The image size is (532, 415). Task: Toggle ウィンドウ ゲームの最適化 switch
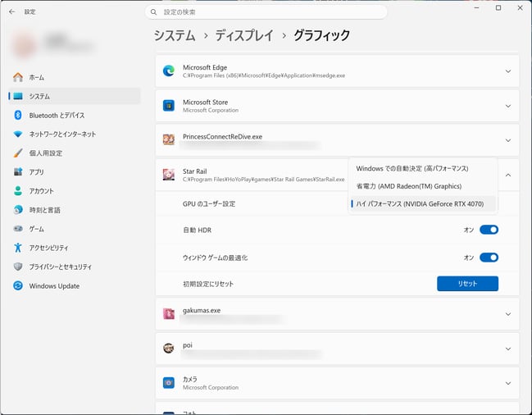click(x=489, y=258)
